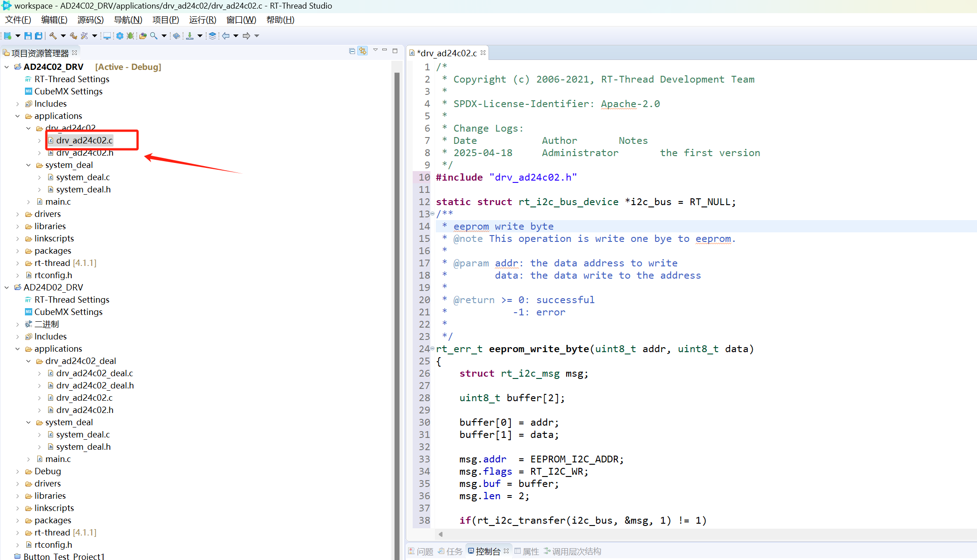Expand the drivers folder under AD24C02_DRV

pyautogui.click(x=18, y=214)
